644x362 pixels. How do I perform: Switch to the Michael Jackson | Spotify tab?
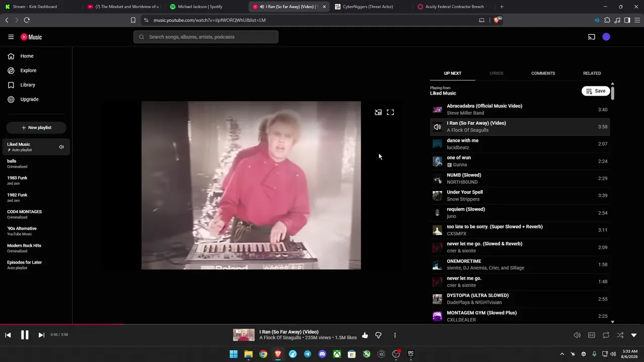click(206, 7)
